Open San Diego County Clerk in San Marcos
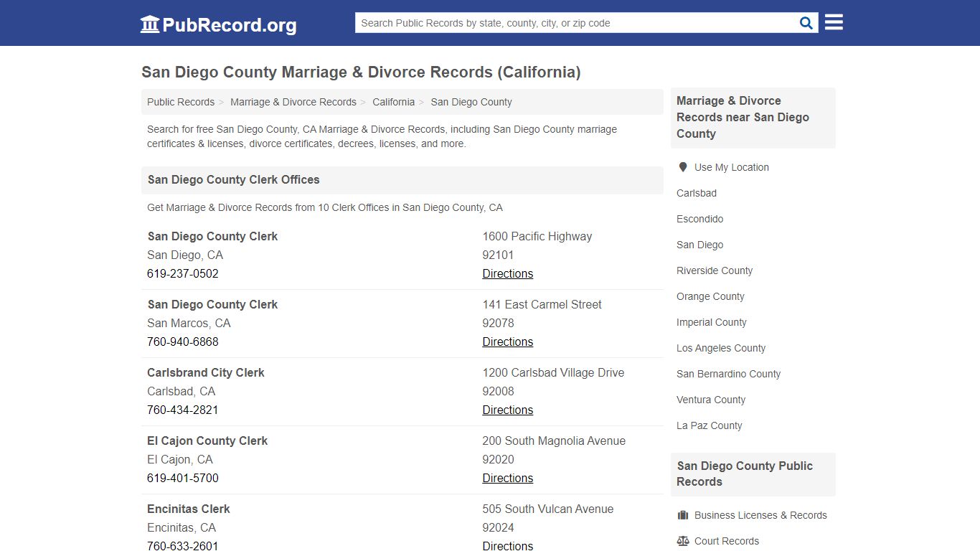 point(212,304)
